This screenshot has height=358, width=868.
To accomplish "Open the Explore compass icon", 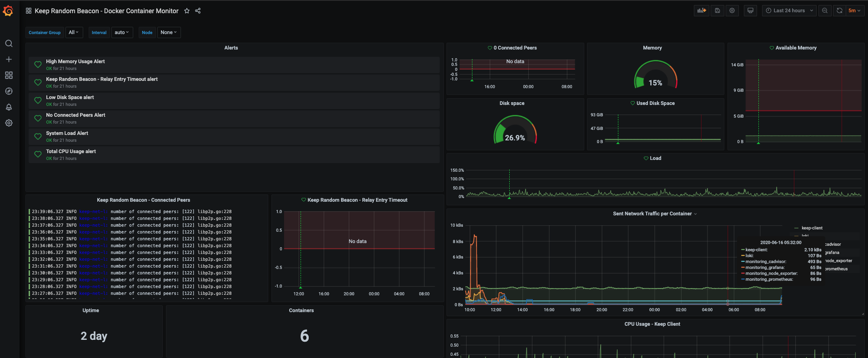I will click(9, 91).
